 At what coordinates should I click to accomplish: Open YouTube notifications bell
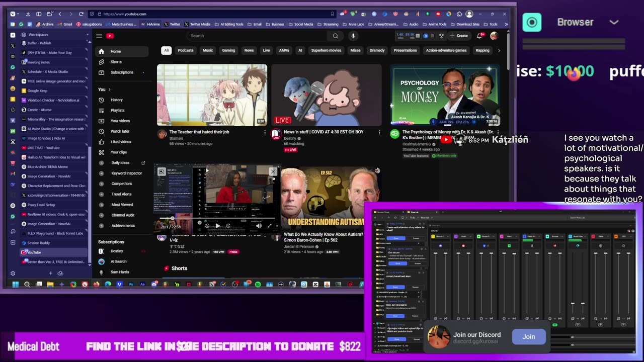click(x=480, y=36)
